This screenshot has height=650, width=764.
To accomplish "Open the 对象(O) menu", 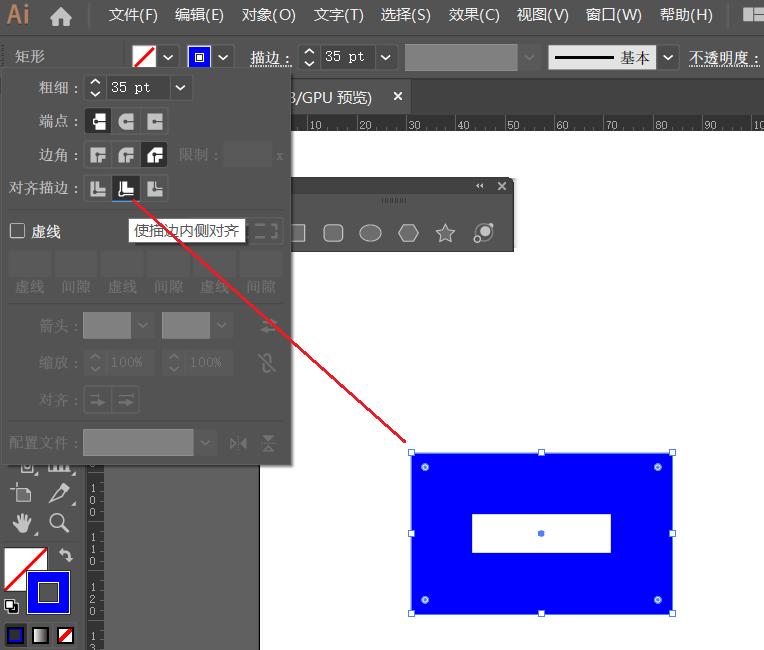I will coord(268,15).
